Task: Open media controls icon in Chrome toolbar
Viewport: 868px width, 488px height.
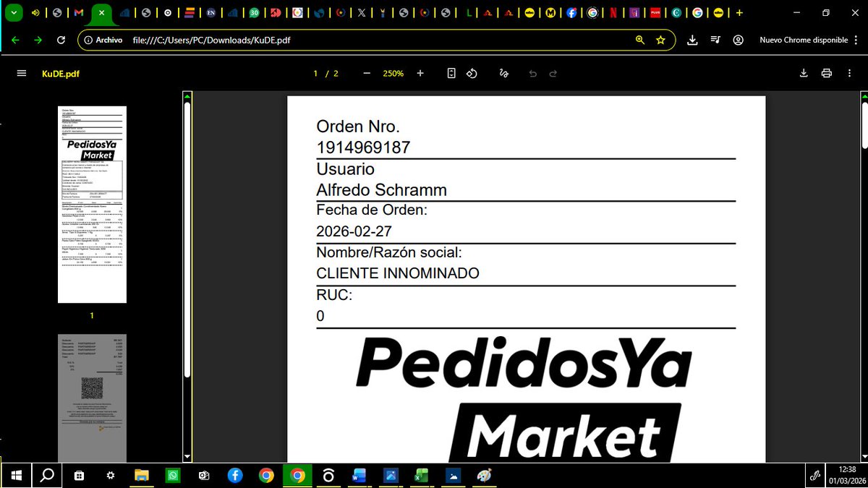Action: [715, 40]
